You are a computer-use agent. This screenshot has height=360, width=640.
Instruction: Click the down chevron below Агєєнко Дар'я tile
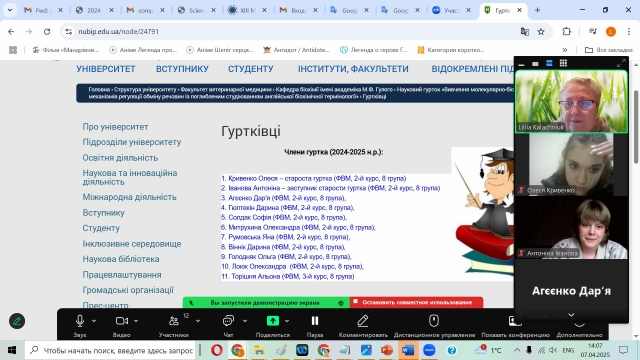[571, 315]
